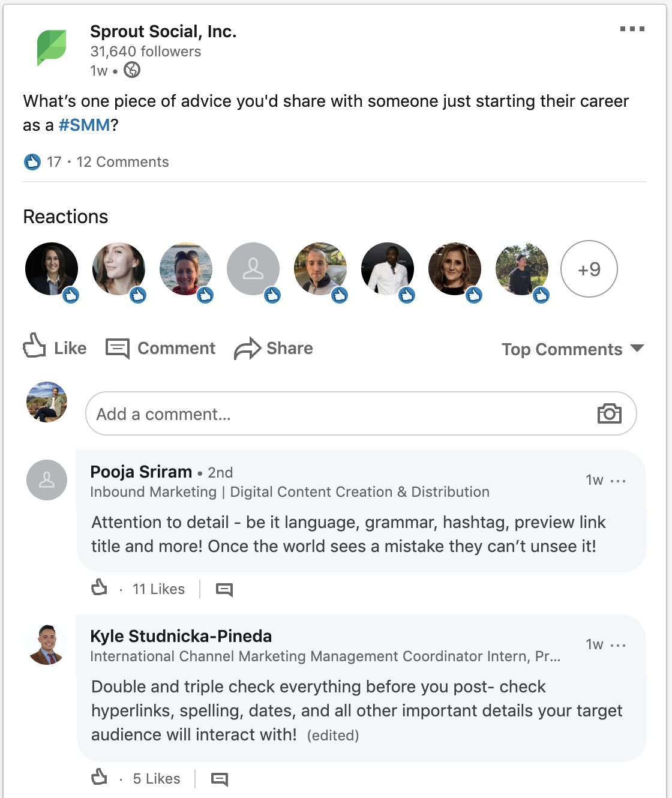This screenshot has width=672, height=798.
Task: Reply to Kyle Studnicka-Pineda's comment via reply icon
Action: click(220, 779)
